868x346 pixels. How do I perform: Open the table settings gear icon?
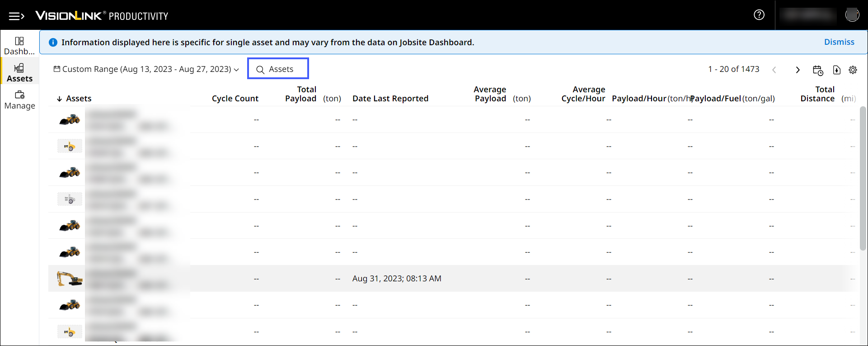(853, 70)
